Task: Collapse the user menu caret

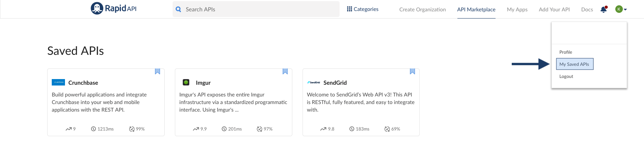Action: coord(625,9)
